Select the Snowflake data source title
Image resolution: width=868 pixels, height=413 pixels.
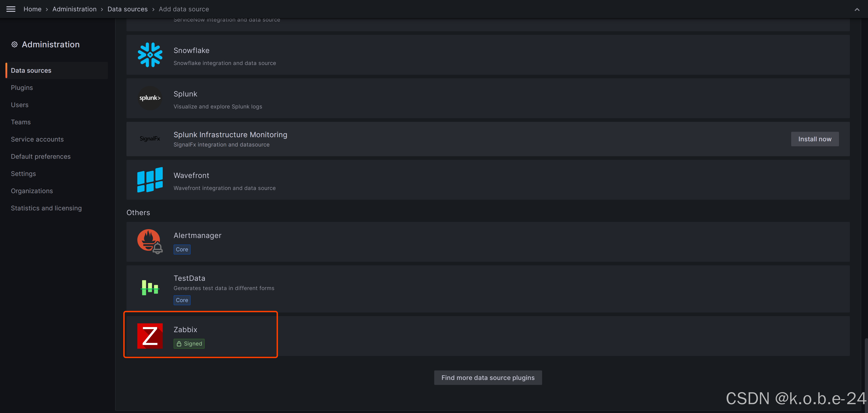[x=192, y=50]
